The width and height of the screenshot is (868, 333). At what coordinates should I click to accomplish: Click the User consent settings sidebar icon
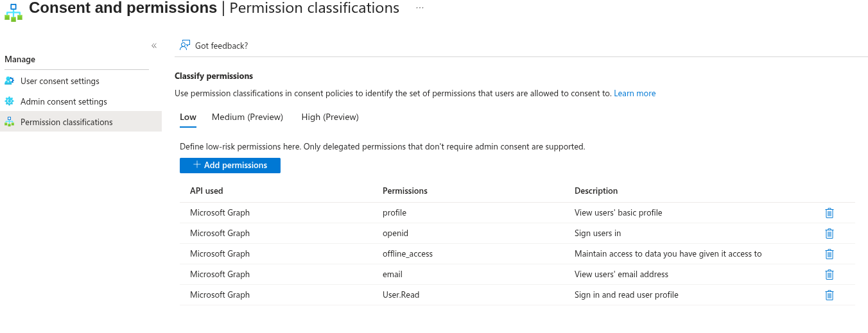9,81
